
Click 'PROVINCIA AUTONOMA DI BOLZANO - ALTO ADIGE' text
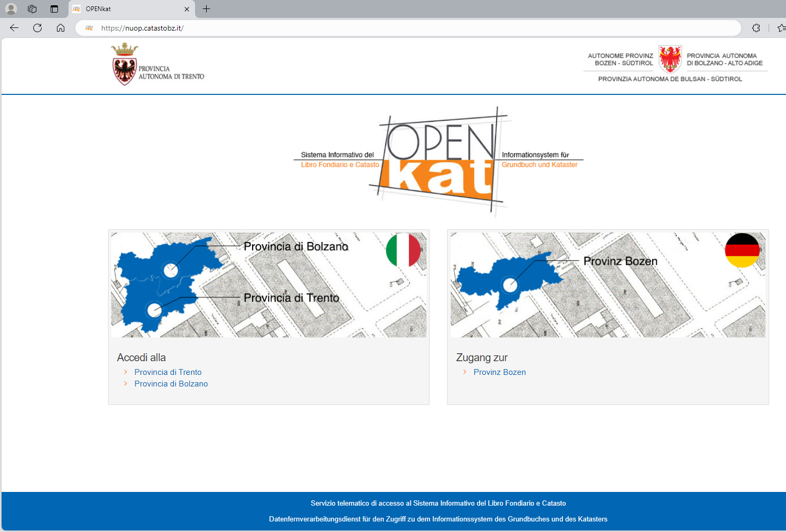pos(725,60)
